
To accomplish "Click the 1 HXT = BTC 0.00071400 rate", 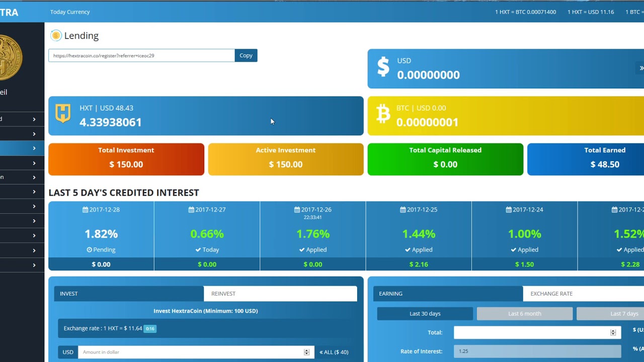I will pos(525,12).
